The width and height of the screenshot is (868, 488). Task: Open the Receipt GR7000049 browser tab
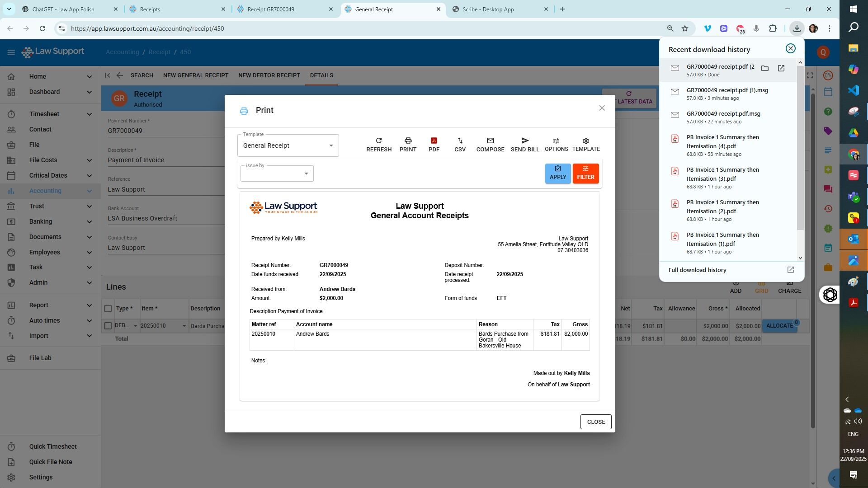coord(270,9)
